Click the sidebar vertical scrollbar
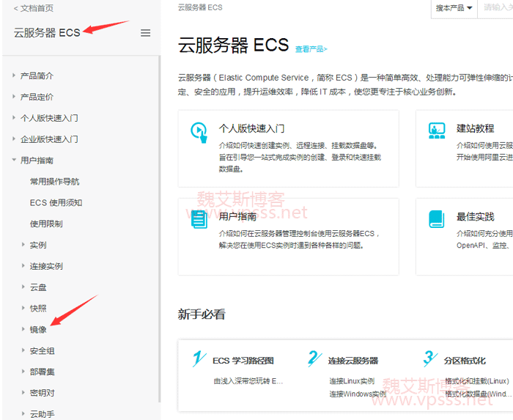 (x=159, y=220)
